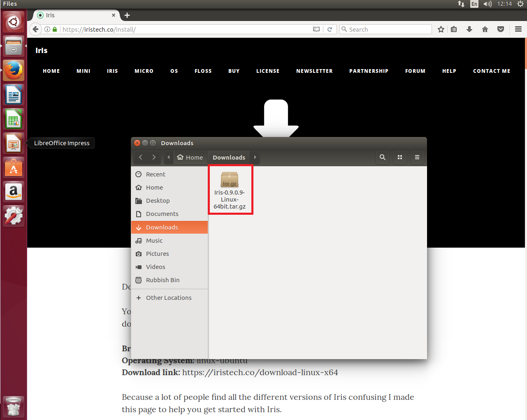
Task: Open the PARTNERSHIP page link
Action: (369, 71)
